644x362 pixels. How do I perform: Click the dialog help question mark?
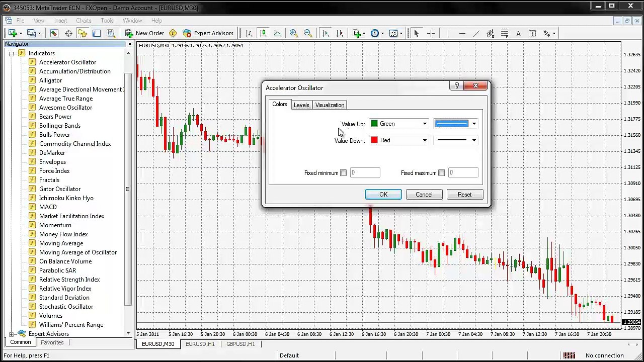pyautogui.click(x=457, y=86)
